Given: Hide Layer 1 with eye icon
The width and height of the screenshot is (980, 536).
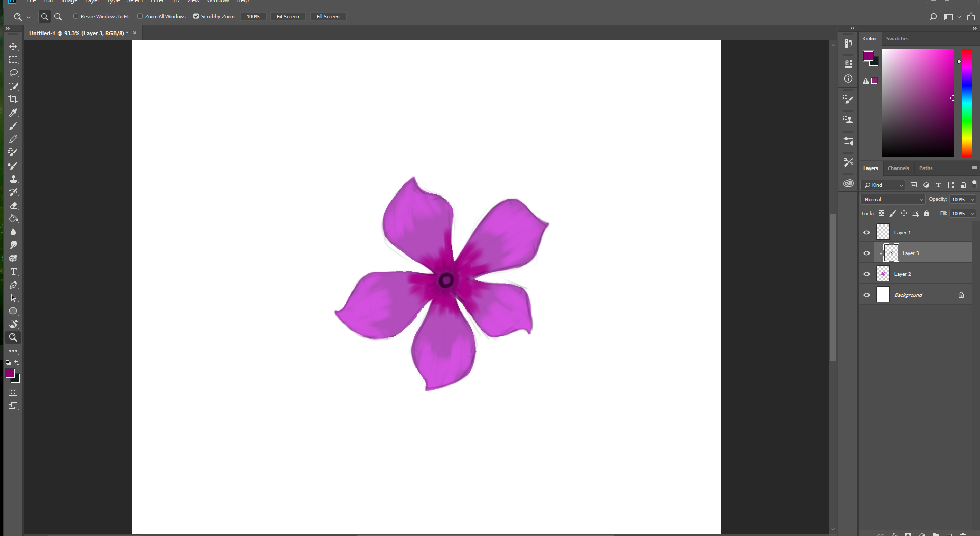Looking at the screenshot, I should pyautogui.click(x=866, y=232).
